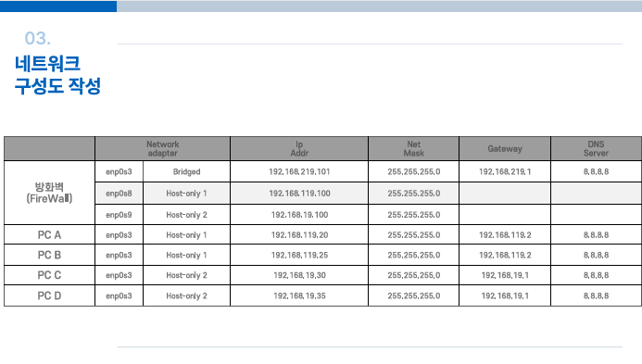Click the "enp0s8" adapter cell
This screenshot has height=364, width=642.
[119, 194]
